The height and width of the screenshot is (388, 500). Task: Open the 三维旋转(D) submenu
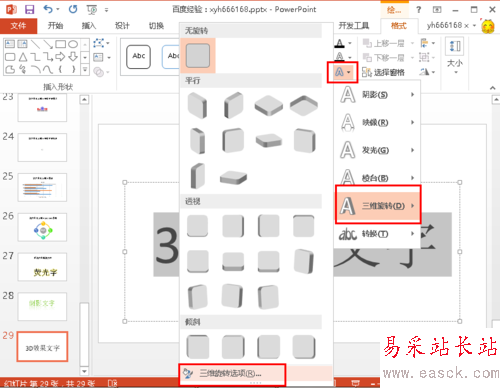[378, 206]
